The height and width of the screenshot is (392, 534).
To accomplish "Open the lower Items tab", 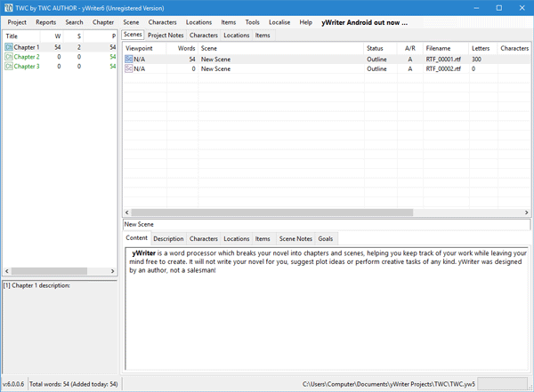I will pos(263,239).
